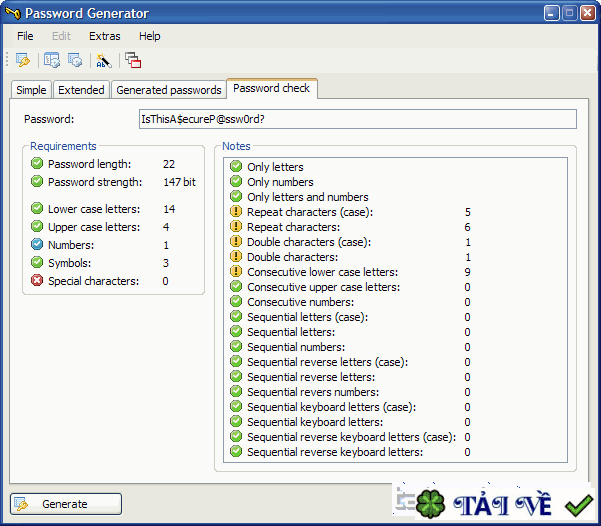
Task: Click green icon beside Sequential numbers
Action: (236, 347)
